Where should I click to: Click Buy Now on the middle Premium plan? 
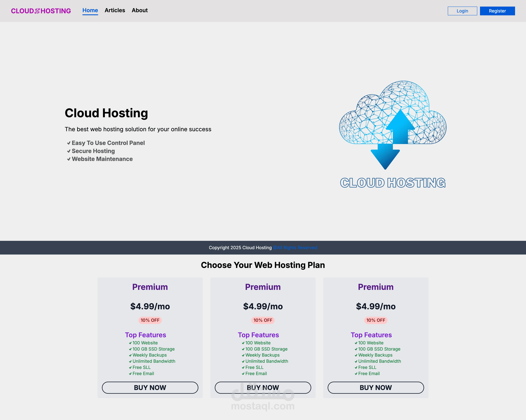point(263,388)
